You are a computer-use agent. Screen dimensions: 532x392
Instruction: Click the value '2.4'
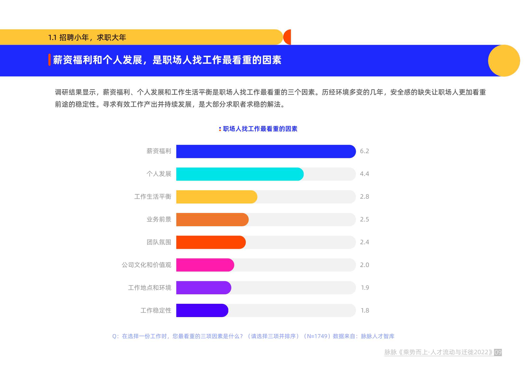(x=364, y=242)
